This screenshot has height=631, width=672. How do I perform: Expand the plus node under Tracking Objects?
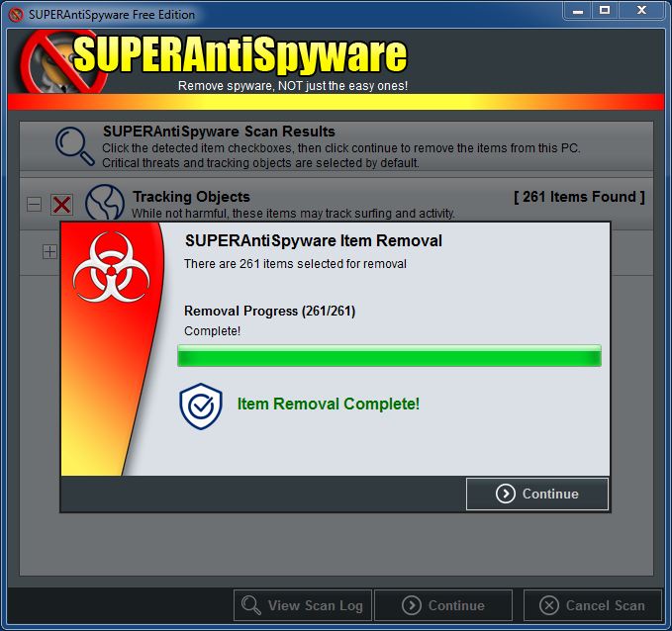[49, 252]
